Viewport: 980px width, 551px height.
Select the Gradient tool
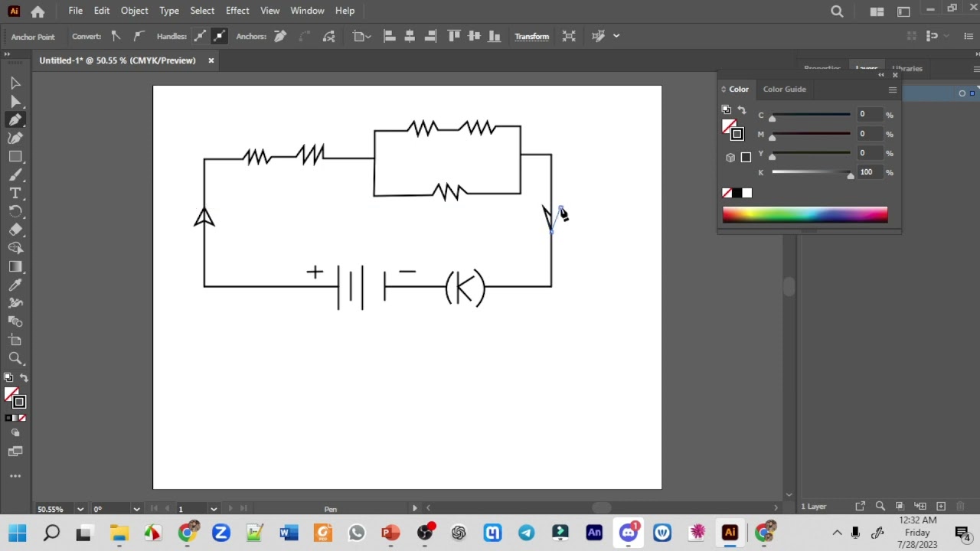[15, 266]
